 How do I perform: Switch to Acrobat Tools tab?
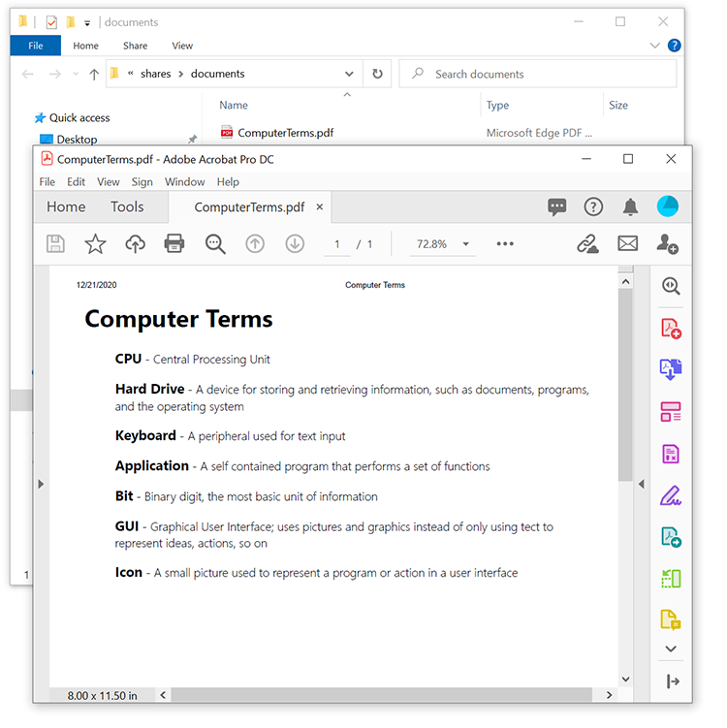click(127, 207)
